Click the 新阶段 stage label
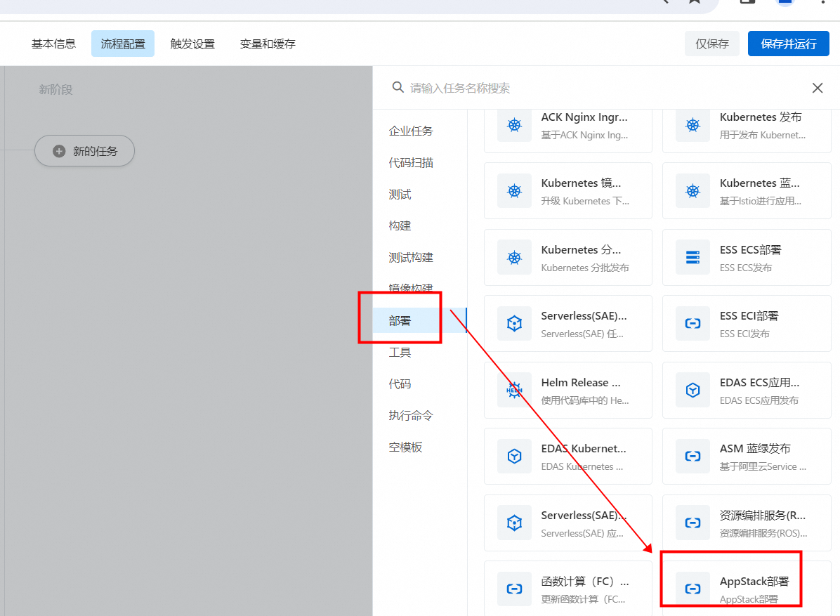This screenshot has height=616, width=840. click(x=55, y=90)
